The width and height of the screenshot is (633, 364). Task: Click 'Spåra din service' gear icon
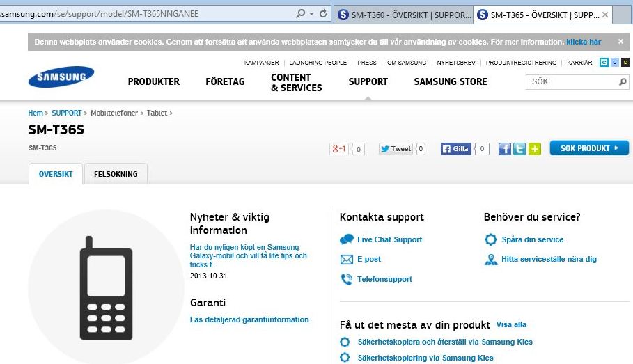click(x=490, y=239)
